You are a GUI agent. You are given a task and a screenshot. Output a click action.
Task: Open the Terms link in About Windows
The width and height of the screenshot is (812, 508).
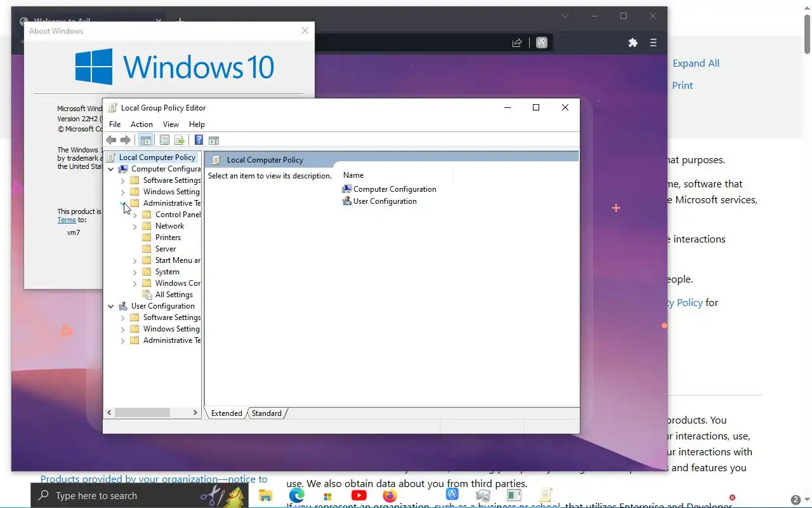pyautogui.click(x=67, y=220)
